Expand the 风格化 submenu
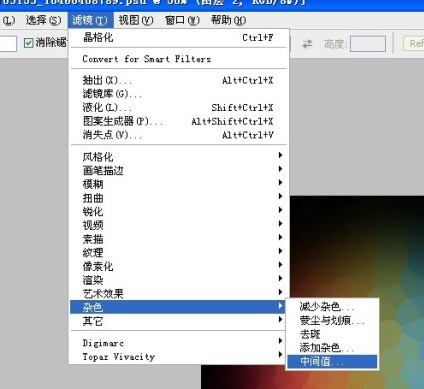 pyautogui.click(x=178, y=157)
